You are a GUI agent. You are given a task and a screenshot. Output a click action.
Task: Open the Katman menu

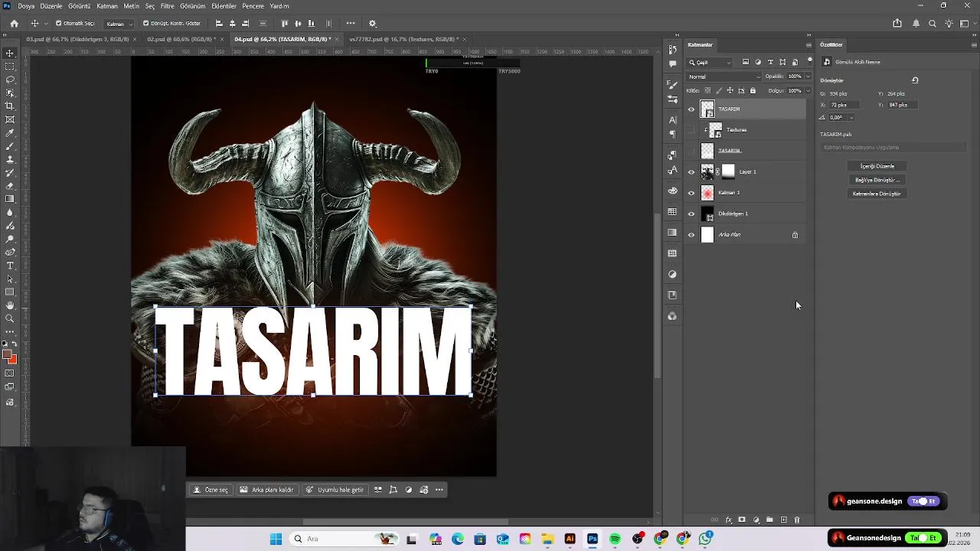pyautogui.click(x=107, y=6)
